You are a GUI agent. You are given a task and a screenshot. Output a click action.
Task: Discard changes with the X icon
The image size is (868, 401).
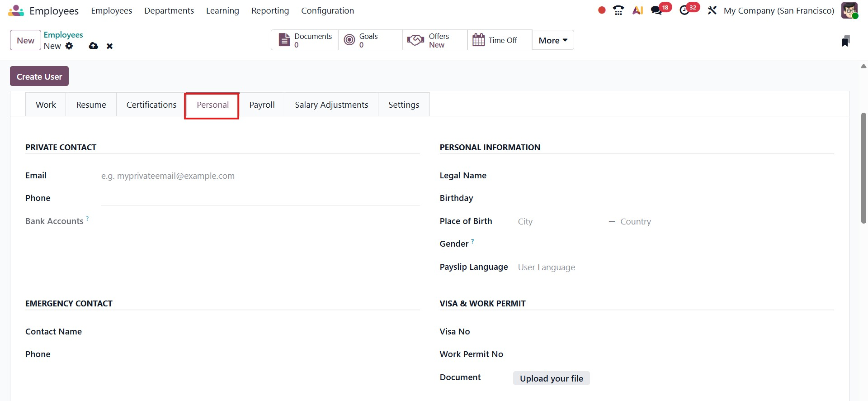tap(109, 46)
